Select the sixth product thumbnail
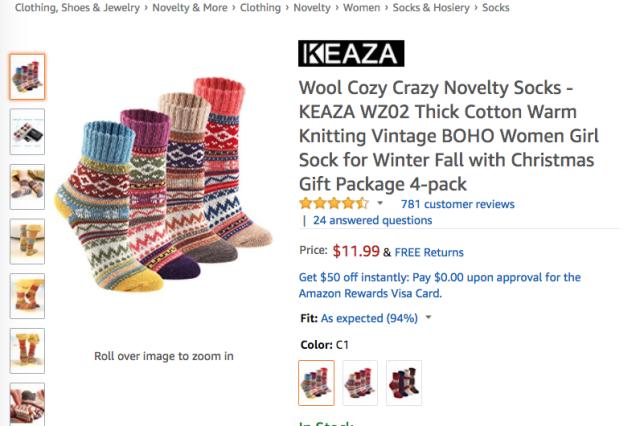640x426 pixels. pyautogui.click(x=27, y=350)
